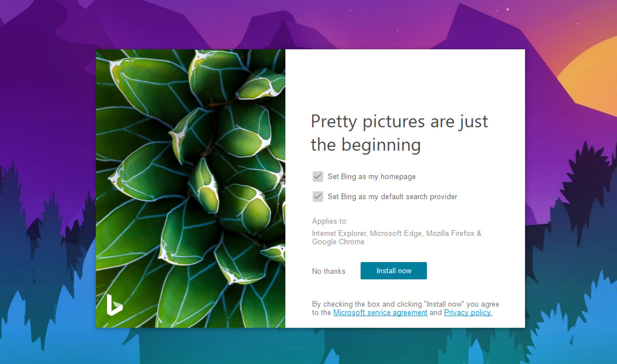Click the 'Pretty pictures are just the beginning' heading
The width and height of the screenshot is (617, 364).
click(399, 133)
